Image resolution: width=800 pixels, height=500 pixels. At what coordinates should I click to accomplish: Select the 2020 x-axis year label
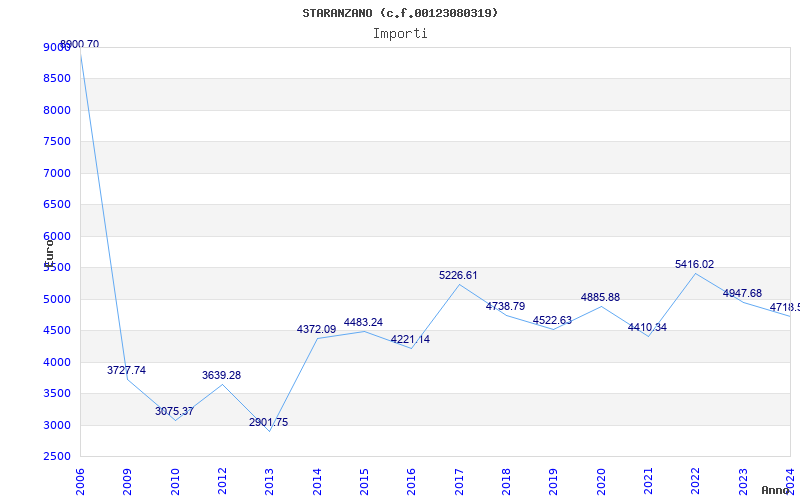[x=601, y=481]
